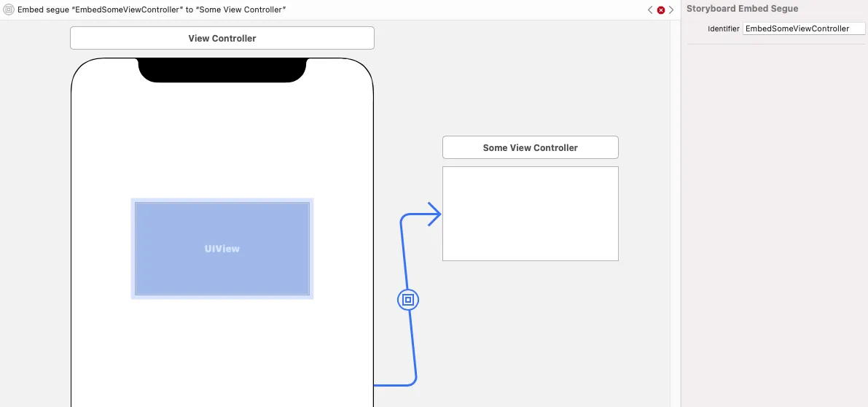Click the Some View Controller scene canvas
Viewport: 868px width, 407px height.
coord(531,214)
